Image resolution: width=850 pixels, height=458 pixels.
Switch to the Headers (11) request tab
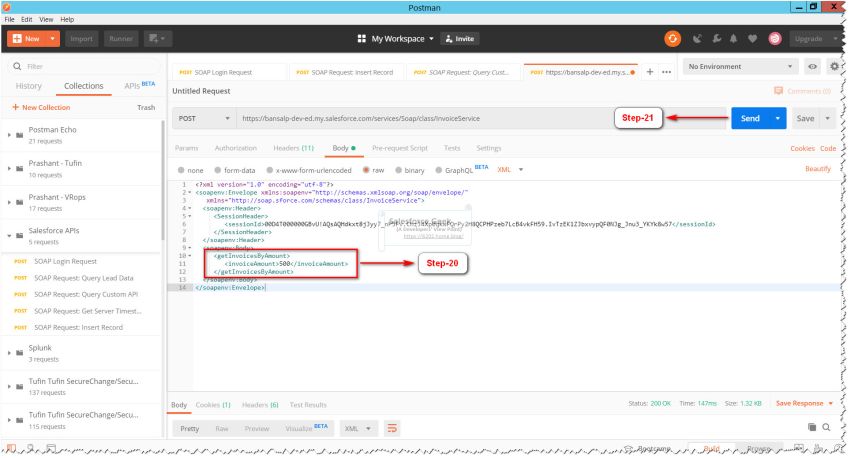click(293, 148)
